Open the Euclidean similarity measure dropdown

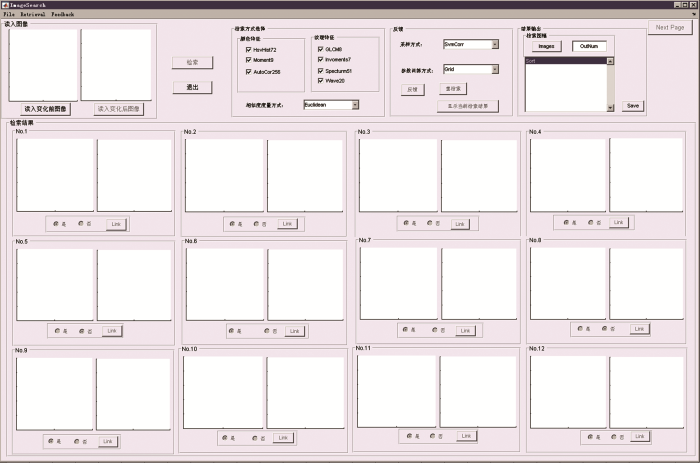[331, 105]
